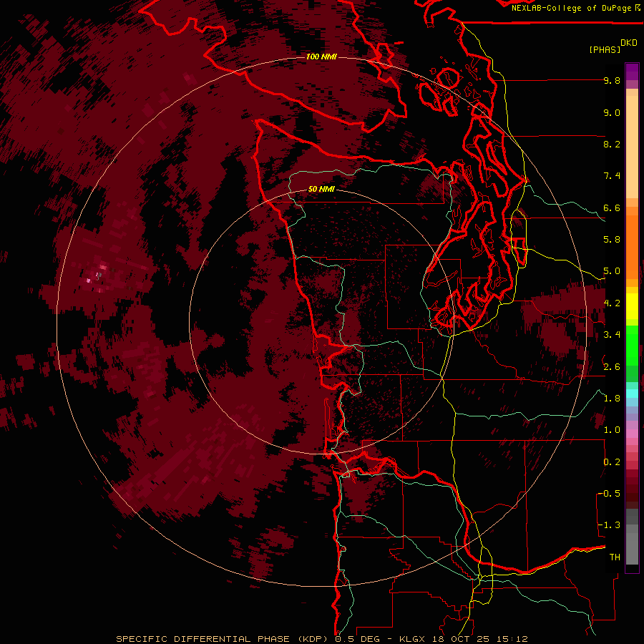Click the bright pink radar echo pixel
The image size is (644, 644).
pos(88,281)
